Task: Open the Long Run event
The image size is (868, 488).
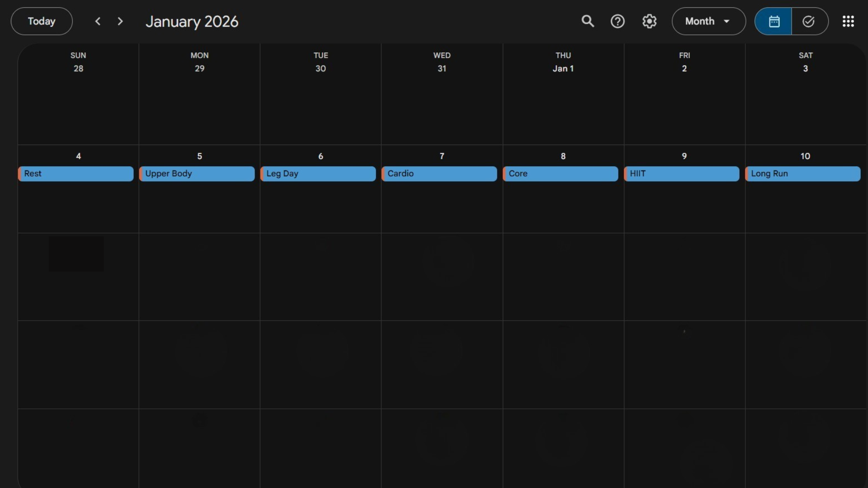Action: [803, 174]
